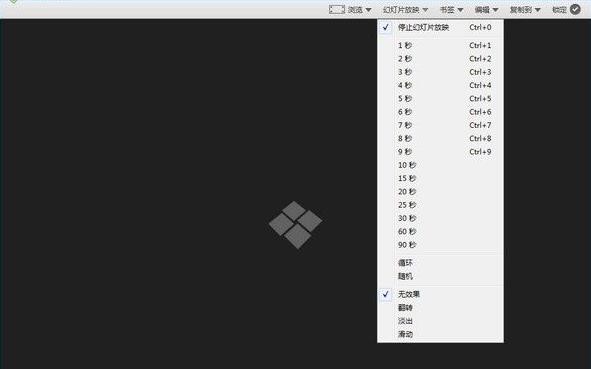Screen dimensions: 591x369
Task: Open the 编辑 dropdown menu
Action: [486, 10]
